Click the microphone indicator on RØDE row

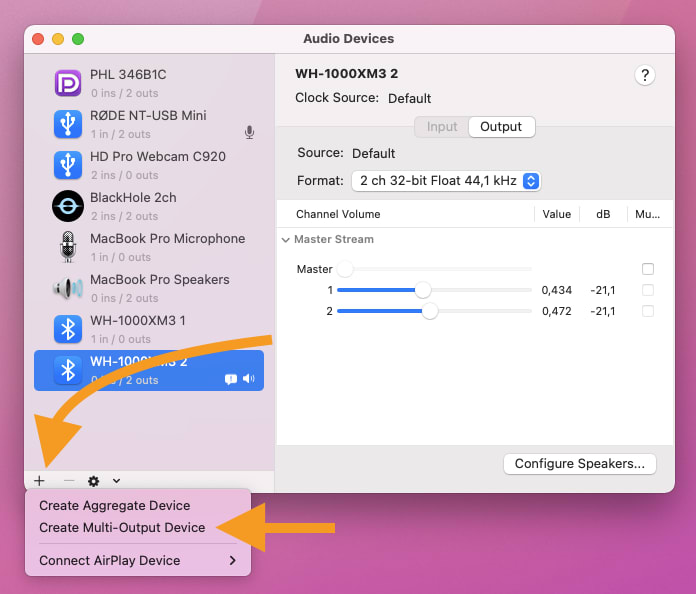click(249, 132)
